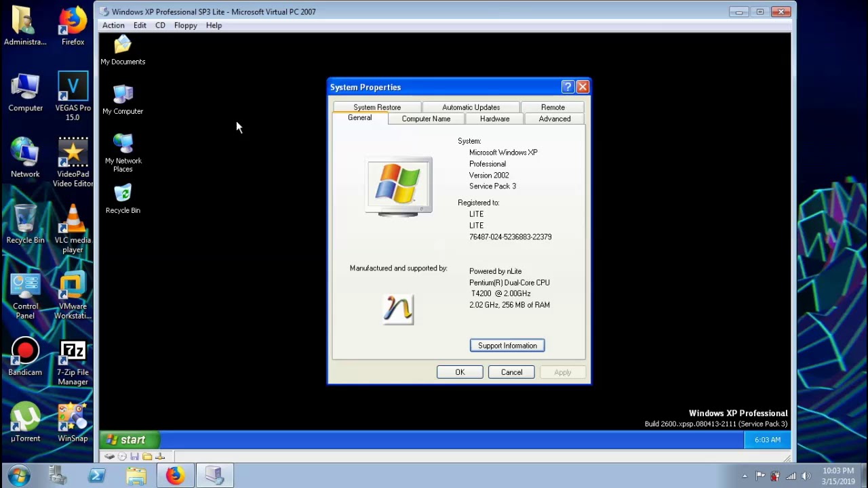Image resolution: width=868 pixels, height=488 pixels.
Task: Click the Show Desktop strip at taskbar end
Action: 863,476
